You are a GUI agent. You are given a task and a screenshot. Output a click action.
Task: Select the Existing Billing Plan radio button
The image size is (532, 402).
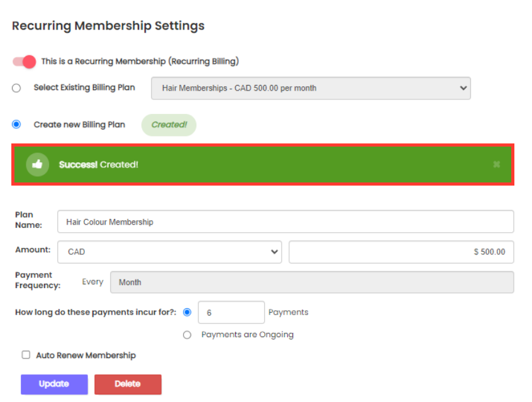click(x=16, y=88)
